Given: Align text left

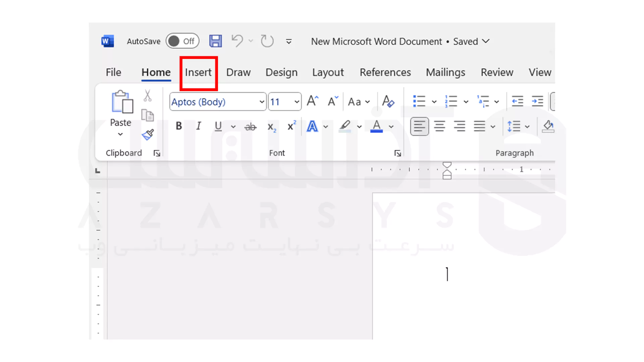Looking at the screenshot, I should [x=420, y=126].
